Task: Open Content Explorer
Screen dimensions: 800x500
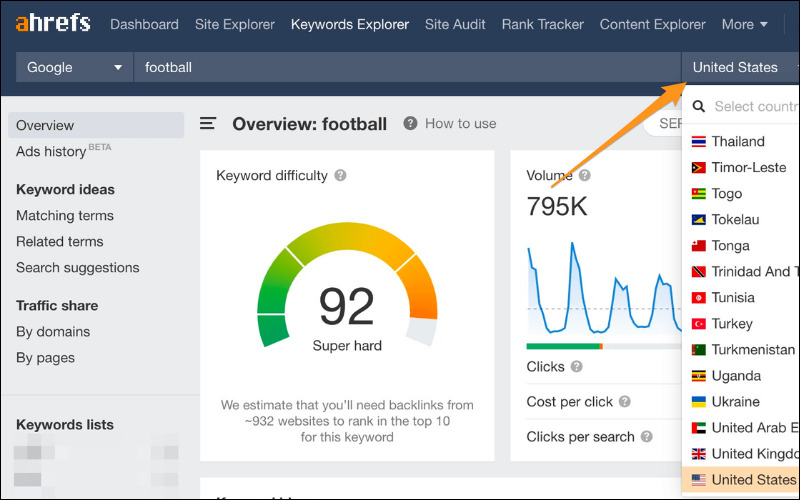Action: (x=653, y=24)
